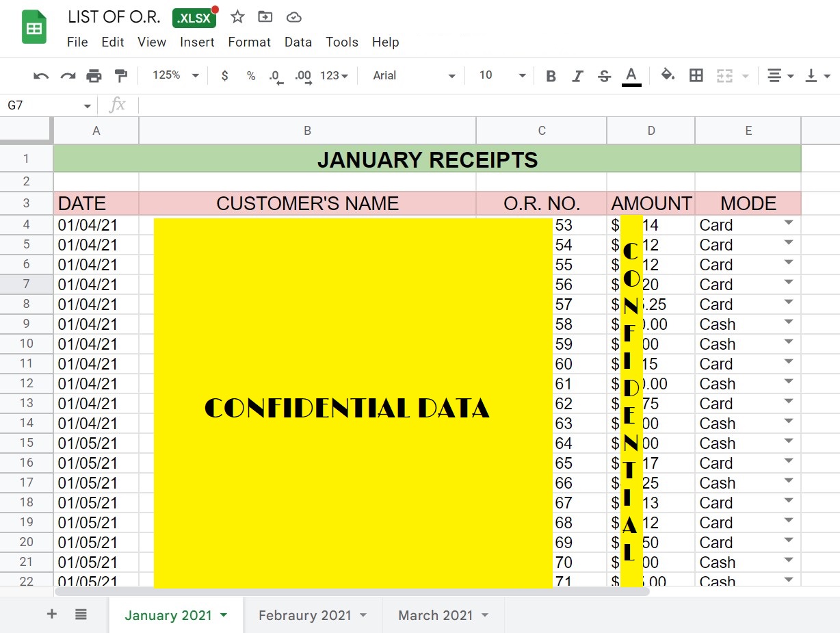The height and width of the screenshot is (633, 840).
Task: Click the merge cells icon
Action: point(724,76)
